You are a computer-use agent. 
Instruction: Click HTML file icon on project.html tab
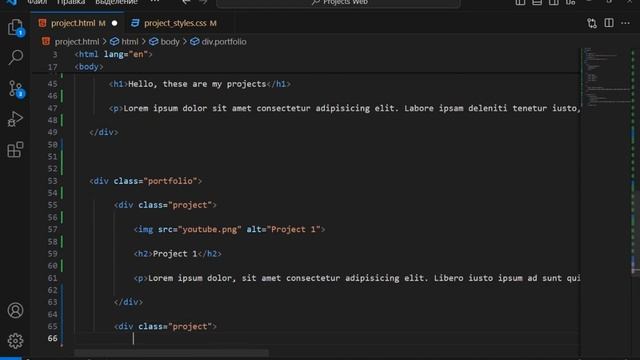point(42,23)
